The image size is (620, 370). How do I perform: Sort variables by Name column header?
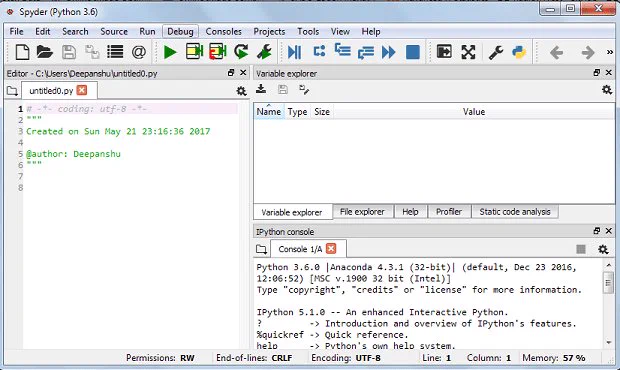tap(269, 112)
